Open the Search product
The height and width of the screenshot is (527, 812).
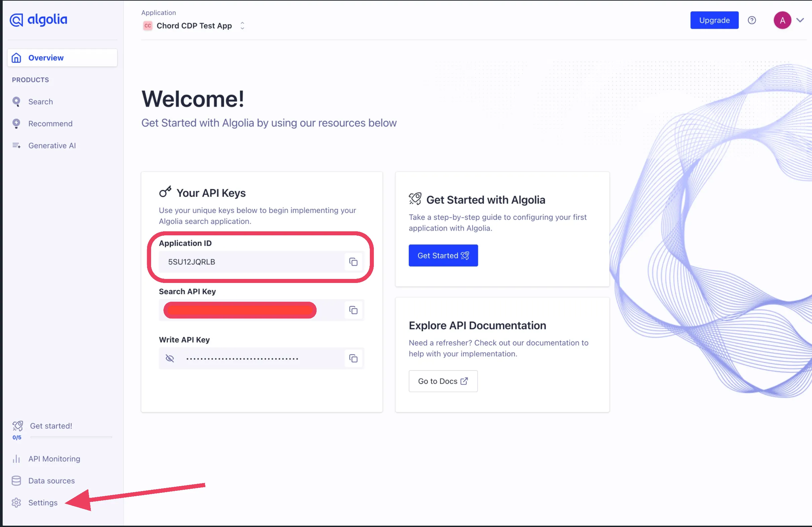40,102
